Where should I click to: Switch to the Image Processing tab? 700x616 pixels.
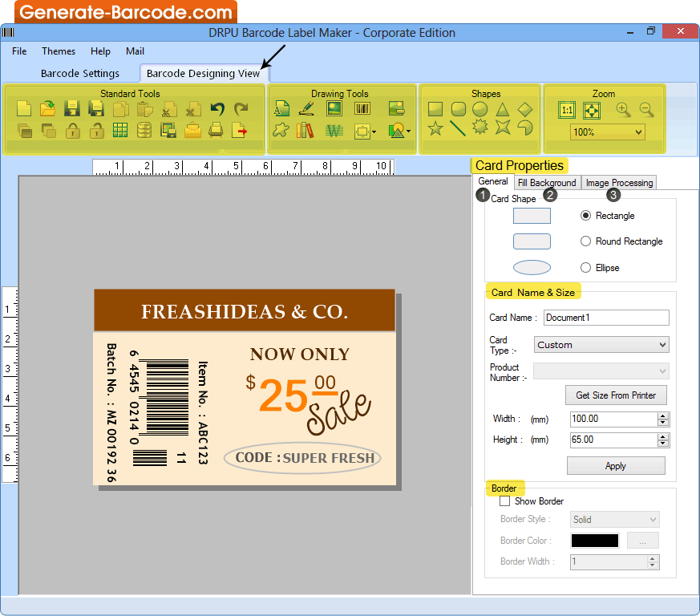tap(619, 183)
